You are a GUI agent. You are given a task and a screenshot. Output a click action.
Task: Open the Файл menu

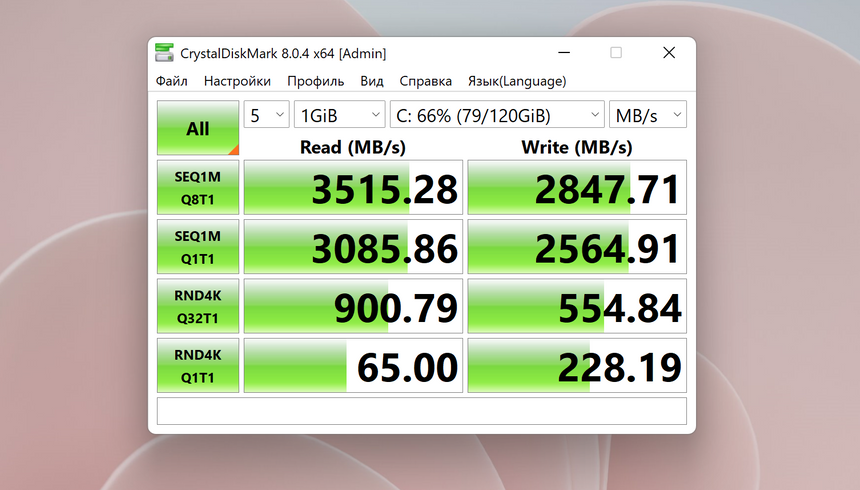pos(172,81)
